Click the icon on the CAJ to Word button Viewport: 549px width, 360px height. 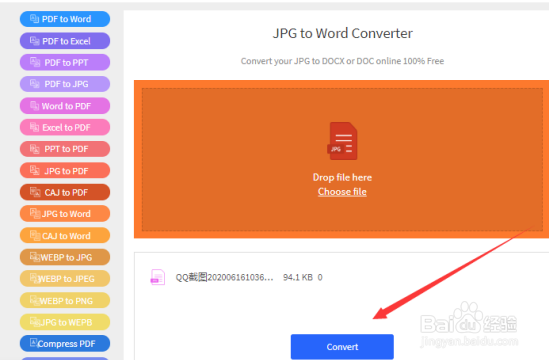pyautogui.click(x=35, y=235)
